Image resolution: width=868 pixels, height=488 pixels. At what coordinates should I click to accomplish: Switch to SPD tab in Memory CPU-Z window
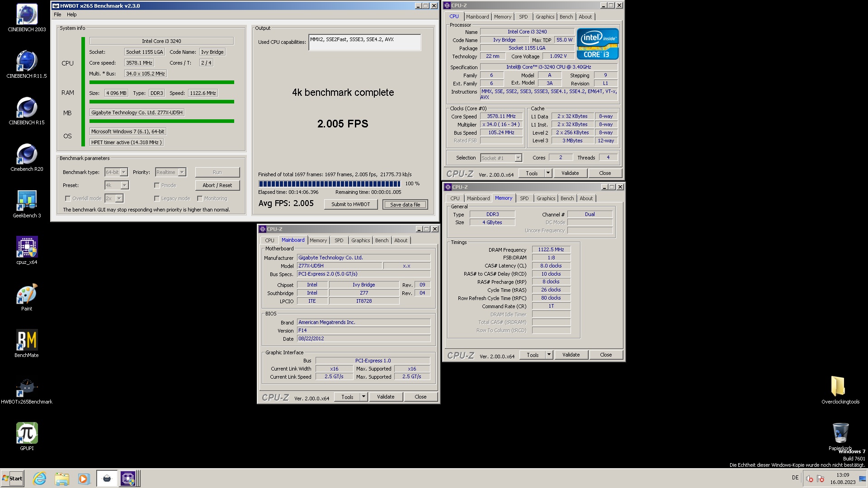pyautogui.click(x=524, y=198)
